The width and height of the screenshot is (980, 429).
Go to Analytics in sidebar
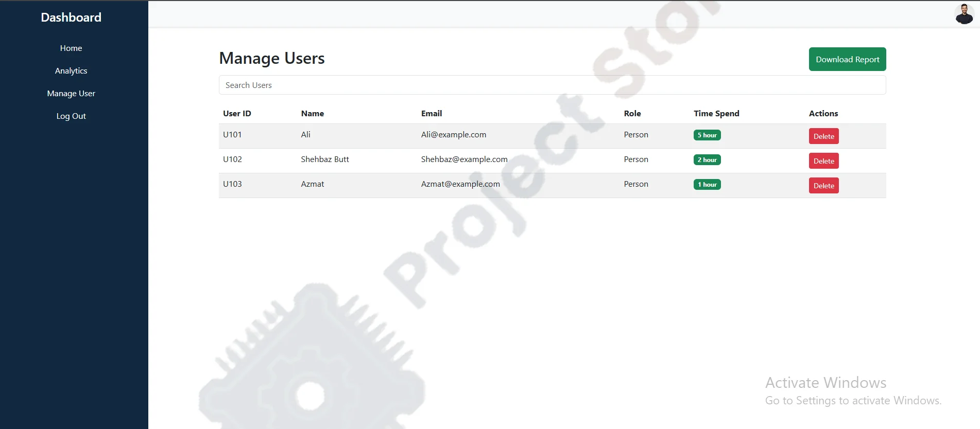pyautogui.click(x=71, y=71)
